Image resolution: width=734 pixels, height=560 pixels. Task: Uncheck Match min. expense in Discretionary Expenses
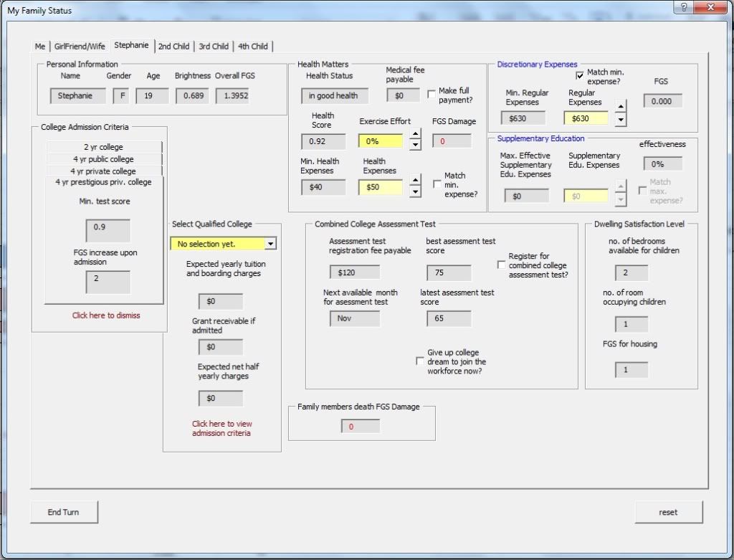click(579, 75)
